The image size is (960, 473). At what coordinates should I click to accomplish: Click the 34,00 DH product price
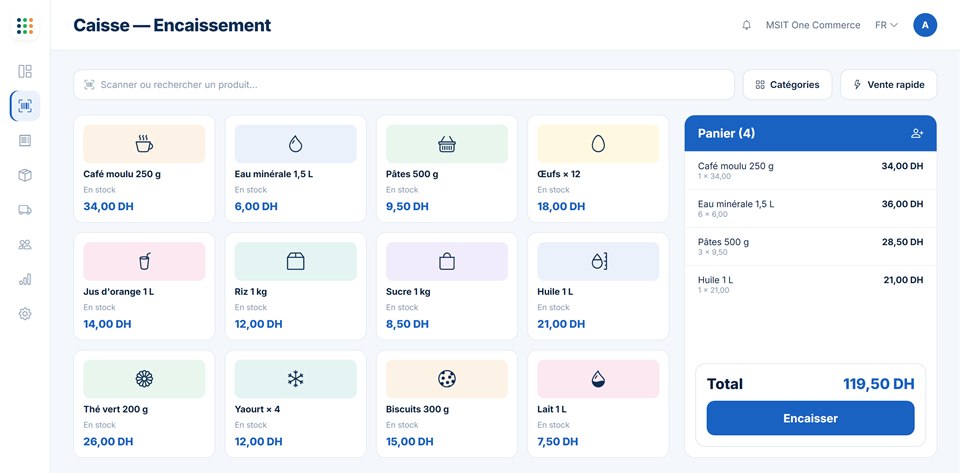(x=108, y=206)
